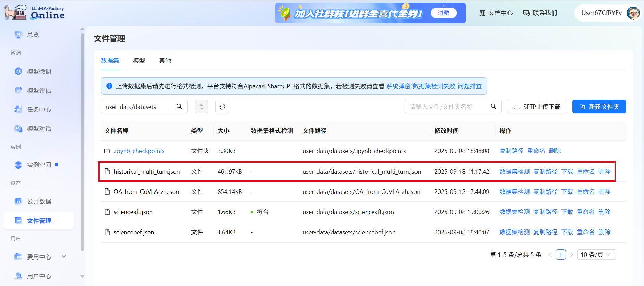
Task: Open the user avatar in top right
Action: click(633, 13)
